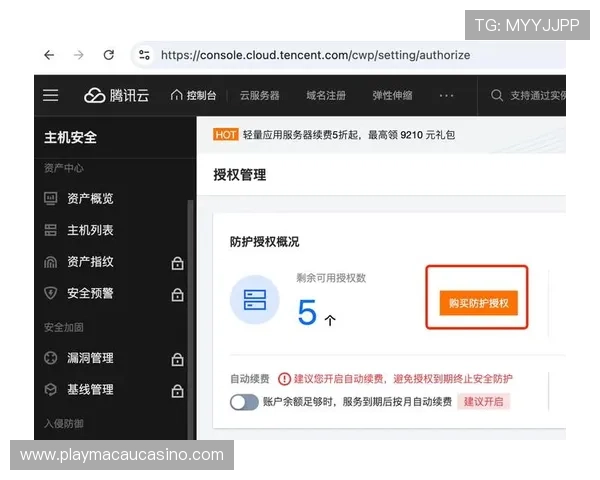The width and height of the screenshot is (600, 480).
Task: Reload the page with the refresh icon
Action: pos(109,55)
